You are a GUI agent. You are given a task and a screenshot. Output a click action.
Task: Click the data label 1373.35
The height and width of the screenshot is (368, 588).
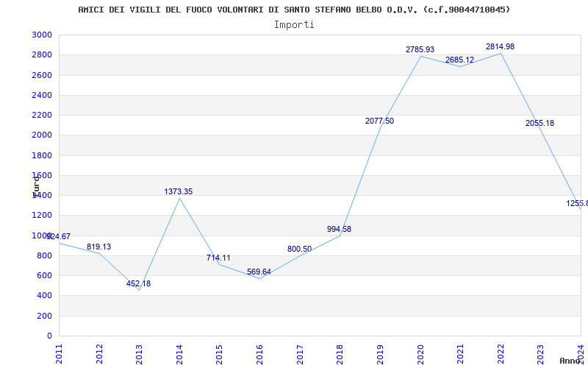point(179,191)
